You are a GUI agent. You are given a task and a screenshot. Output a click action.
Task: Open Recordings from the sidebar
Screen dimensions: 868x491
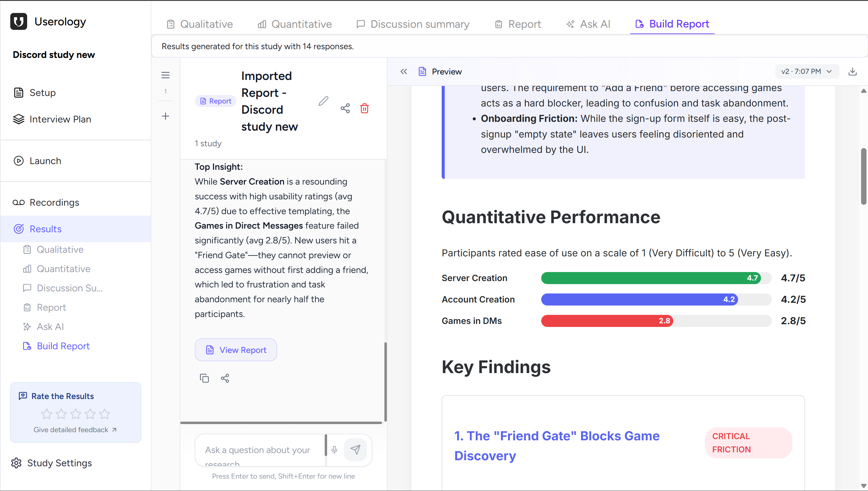coord(54,202)
